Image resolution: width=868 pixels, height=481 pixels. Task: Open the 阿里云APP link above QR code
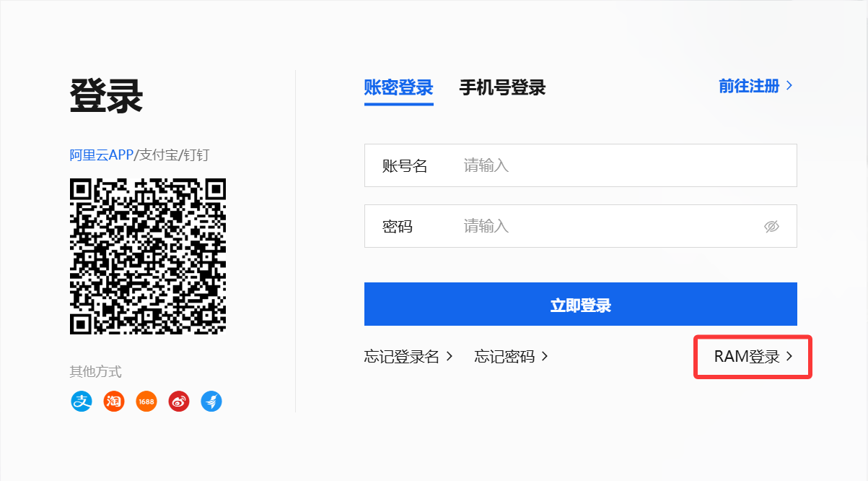coord(102,155)
